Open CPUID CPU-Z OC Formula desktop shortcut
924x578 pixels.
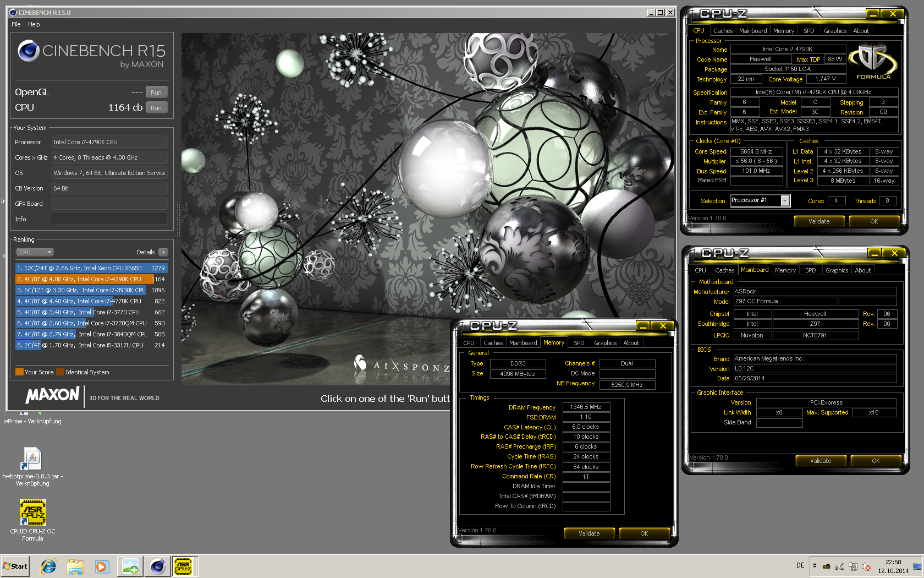32,520
